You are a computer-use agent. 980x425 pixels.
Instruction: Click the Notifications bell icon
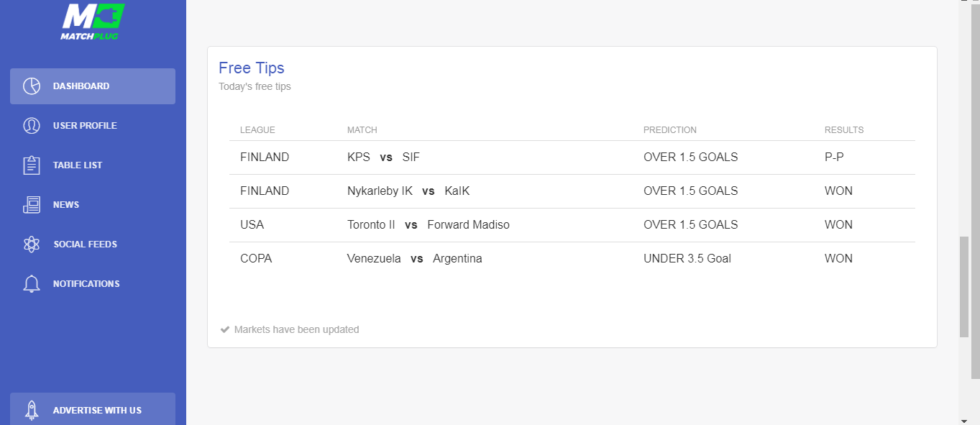pos(32,284)
